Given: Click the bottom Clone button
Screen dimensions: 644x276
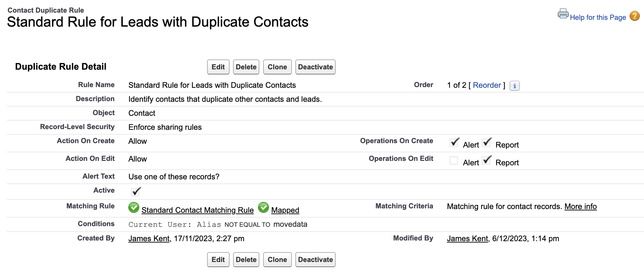Looking at the screenshot, I should tap(277, 260).
